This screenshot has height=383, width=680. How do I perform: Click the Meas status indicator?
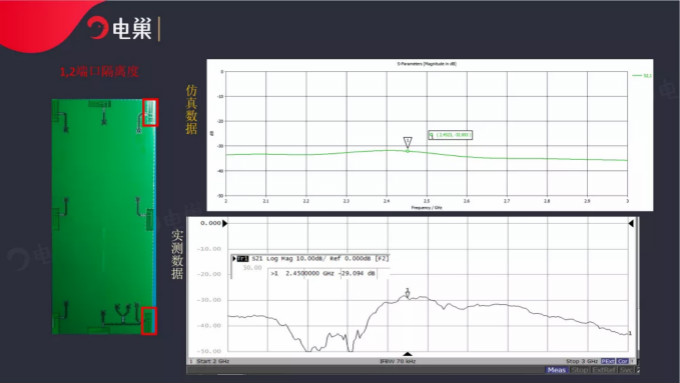click(x=556, y=370)
